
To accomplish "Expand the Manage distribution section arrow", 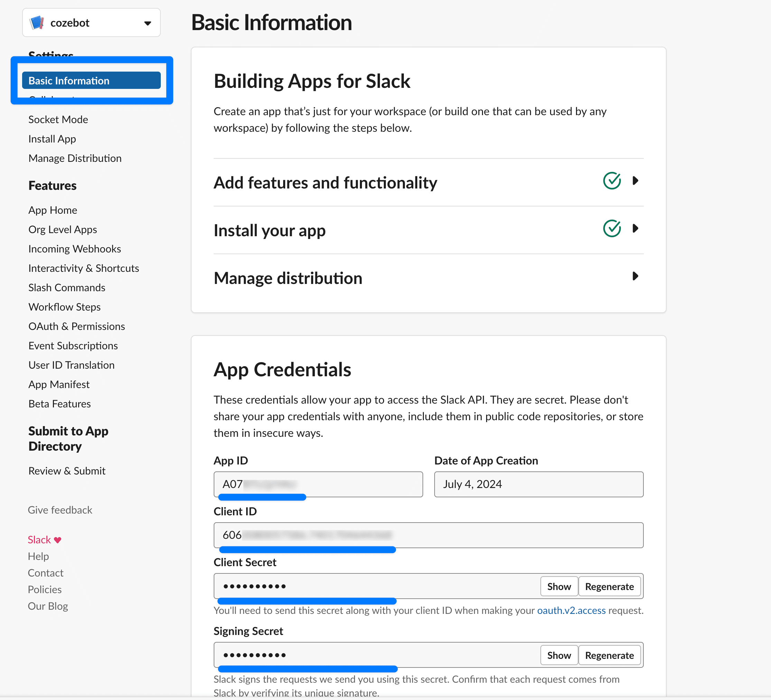I will [635, 276].
